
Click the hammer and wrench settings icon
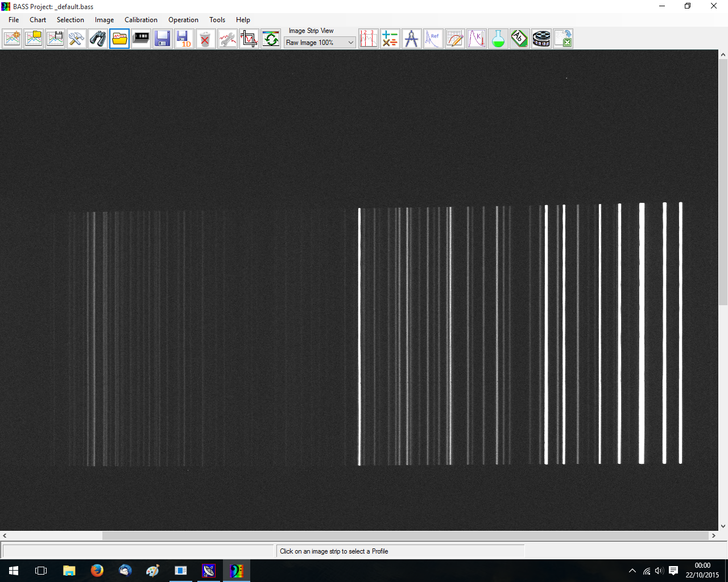point(76,39)
